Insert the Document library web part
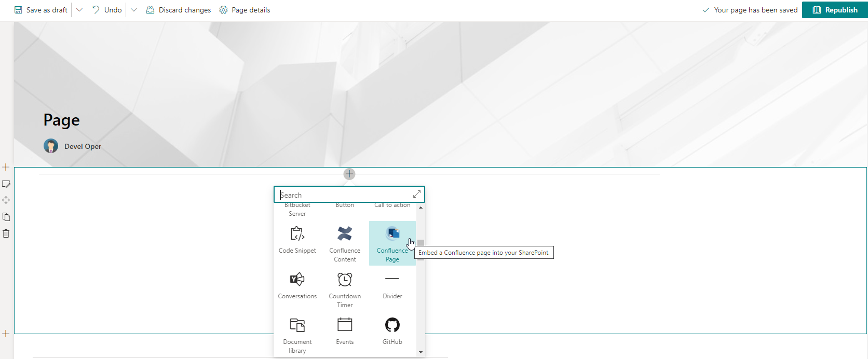868x359 pixels. (x=297, y=335)
